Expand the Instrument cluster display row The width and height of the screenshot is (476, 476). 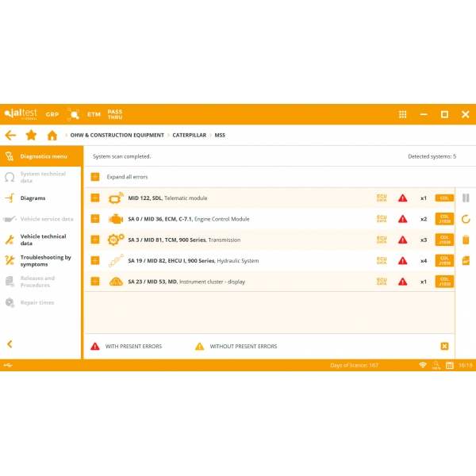(95, 282)
